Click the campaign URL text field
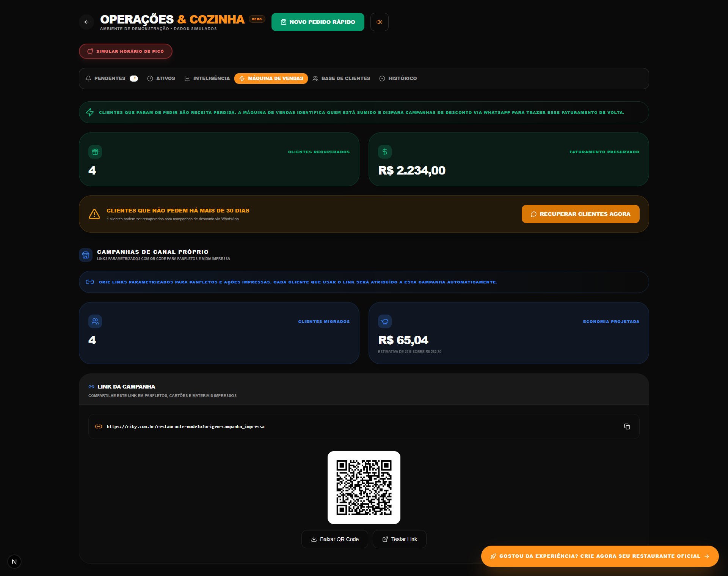 364,426
